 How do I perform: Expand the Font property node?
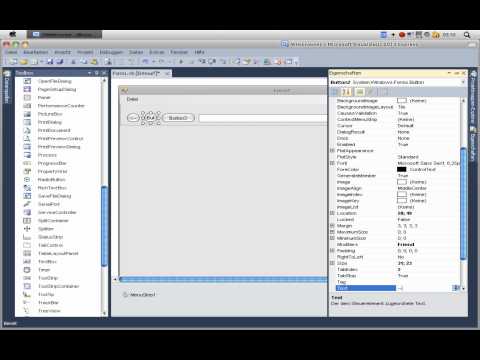pos(332,163)
